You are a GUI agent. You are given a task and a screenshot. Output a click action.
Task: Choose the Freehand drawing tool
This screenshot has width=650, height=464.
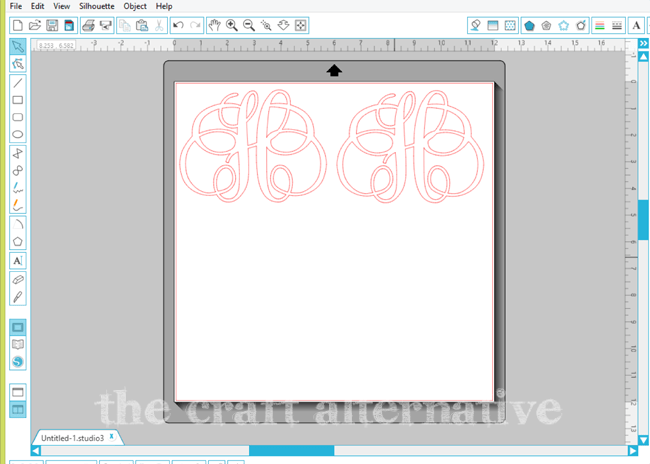point(17,188)
